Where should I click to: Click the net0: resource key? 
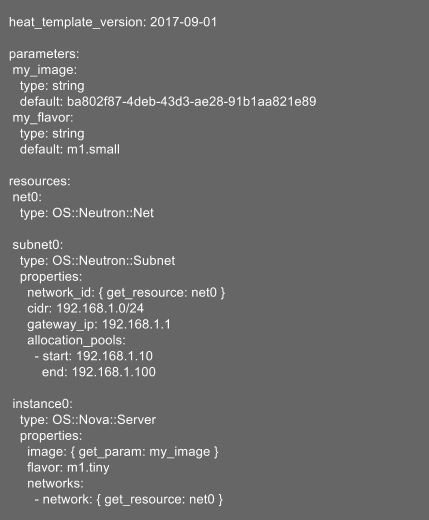tap(27, 197)
